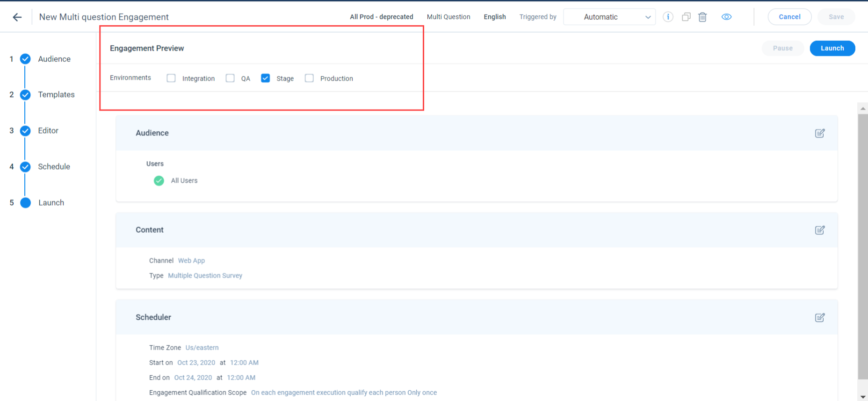Click the Audience step checkmark circle
The width and height of the screenshot is (868, 401).
[25, 59]
